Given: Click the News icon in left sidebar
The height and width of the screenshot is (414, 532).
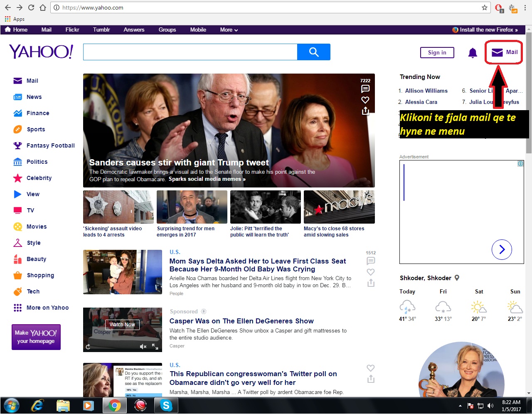Looking at the screenshot, I should click(17, 97).
